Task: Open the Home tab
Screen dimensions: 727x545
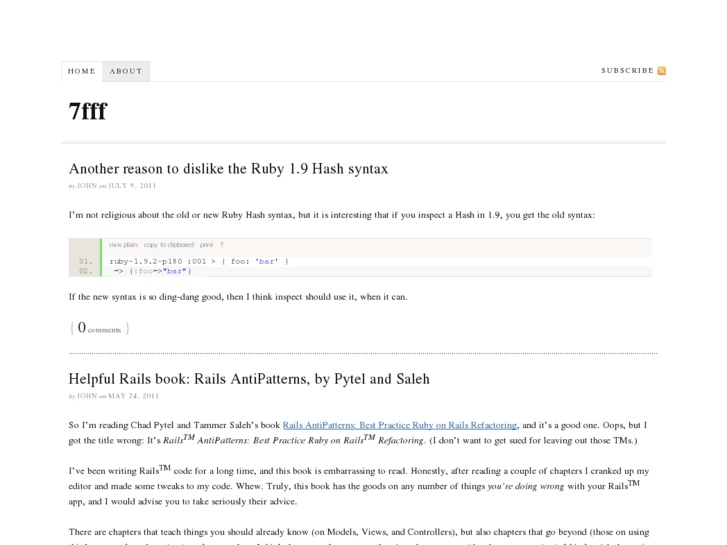Action: pyautogui.click(x=82, y=71)
